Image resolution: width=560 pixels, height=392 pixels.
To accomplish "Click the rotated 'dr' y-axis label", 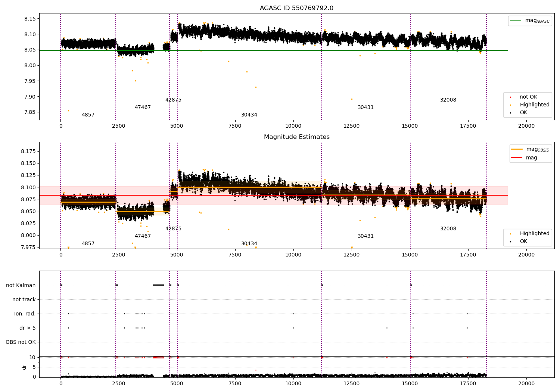I will click(x=24, y=367).
